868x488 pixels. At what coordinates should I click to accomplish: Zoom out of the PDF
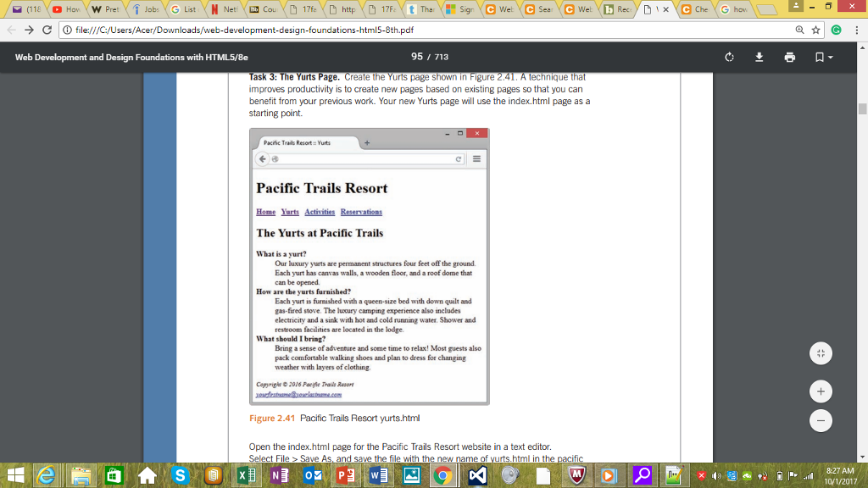(x=821, y=420)
